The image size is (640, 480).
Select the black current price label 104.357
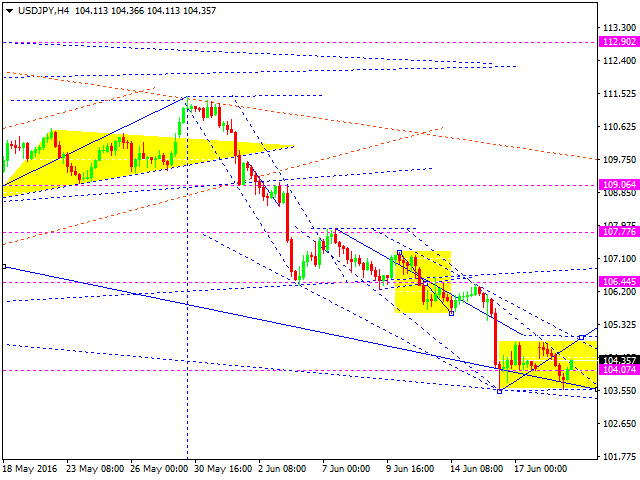click(x=619, y=360)
